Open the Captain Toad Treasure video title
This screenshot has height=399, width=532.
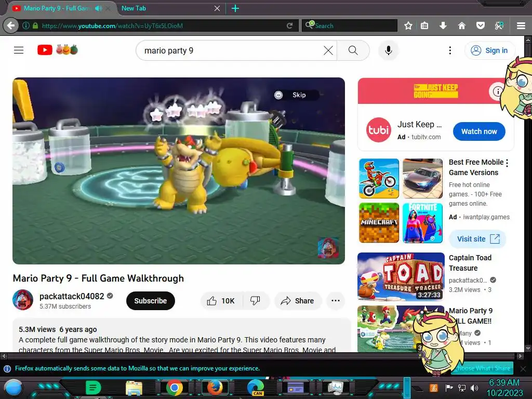tap(470, 263)
